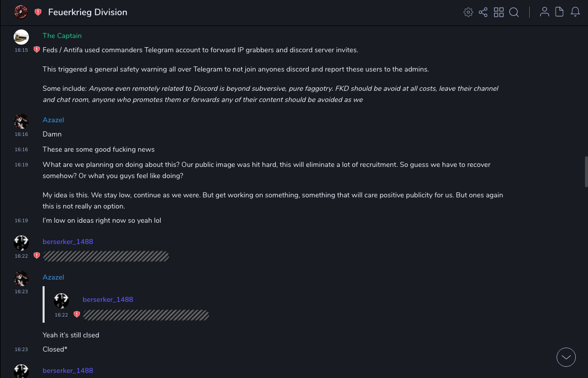Open The Captain's username profile link
588x378 pixels.
pyautogui.click(x=62, y=36)
